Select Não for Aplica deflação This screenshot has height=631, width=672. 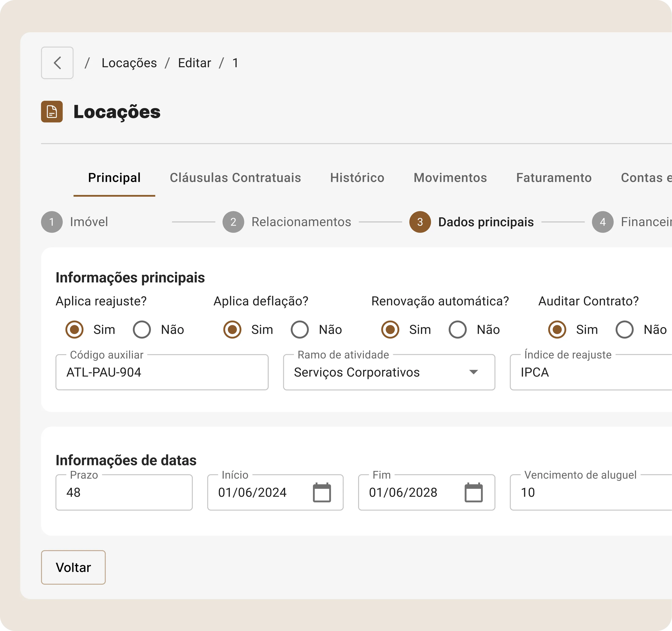[299, 329]
